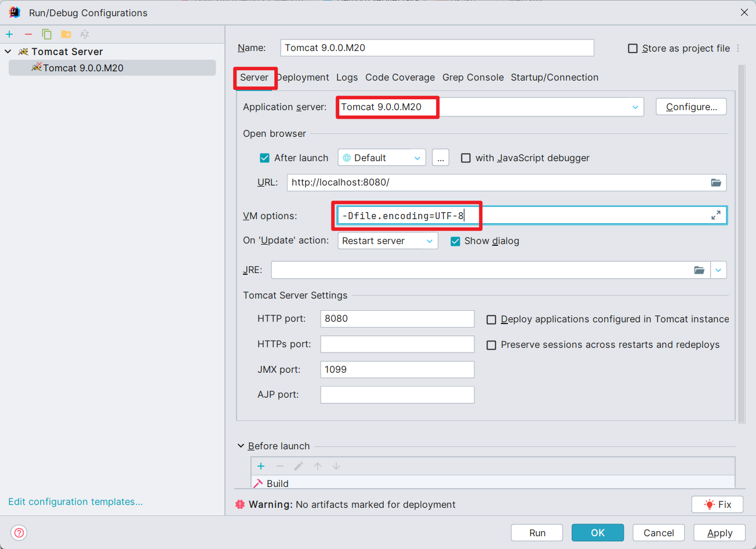Click the settings panel vertical scrollbar
The width and height of the screenshot is (756, 549).
pos(741,243)
